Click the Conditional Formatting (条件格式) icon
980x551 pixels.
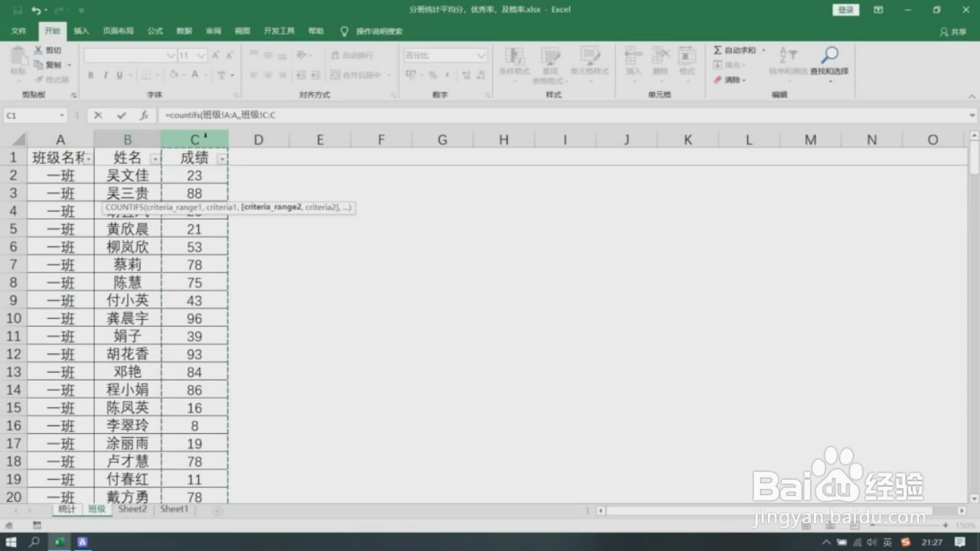514,56
